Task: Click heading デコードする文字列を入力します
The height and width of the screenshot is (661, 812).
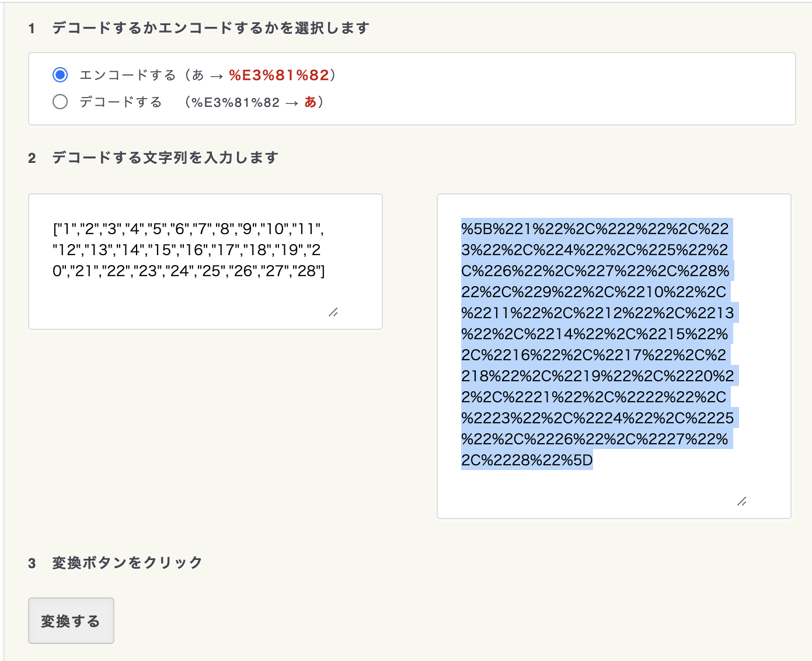Action: point(165,158)
